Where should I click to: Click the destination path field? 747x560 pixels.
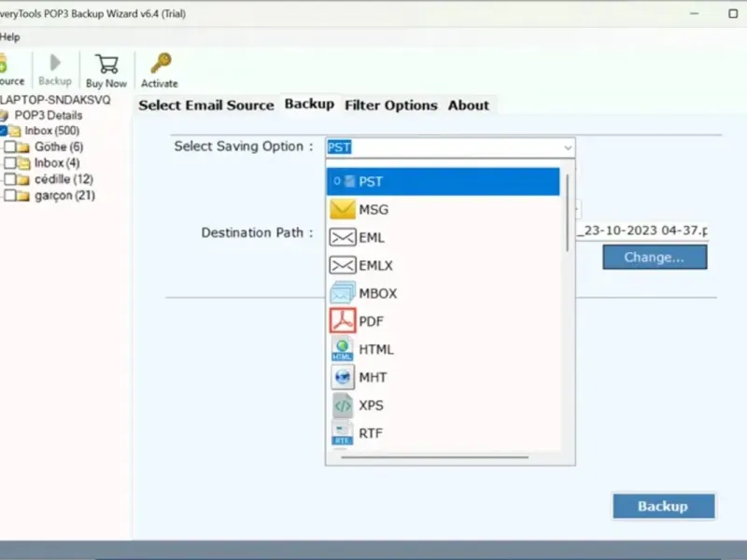(641, 231)
